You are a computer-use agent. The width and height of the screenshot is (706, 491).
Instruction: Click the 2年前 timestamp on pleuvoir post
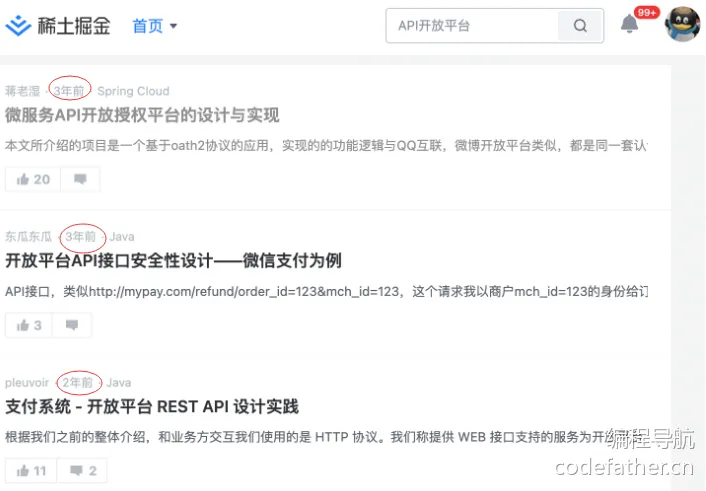(x=77, y=382)
